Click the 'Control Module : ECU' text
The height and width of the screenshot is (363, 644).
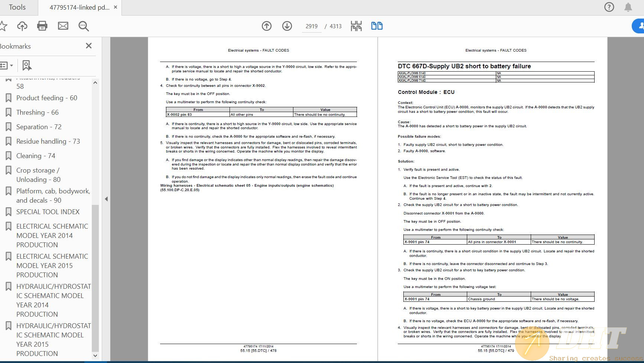[x=426, y=92]
